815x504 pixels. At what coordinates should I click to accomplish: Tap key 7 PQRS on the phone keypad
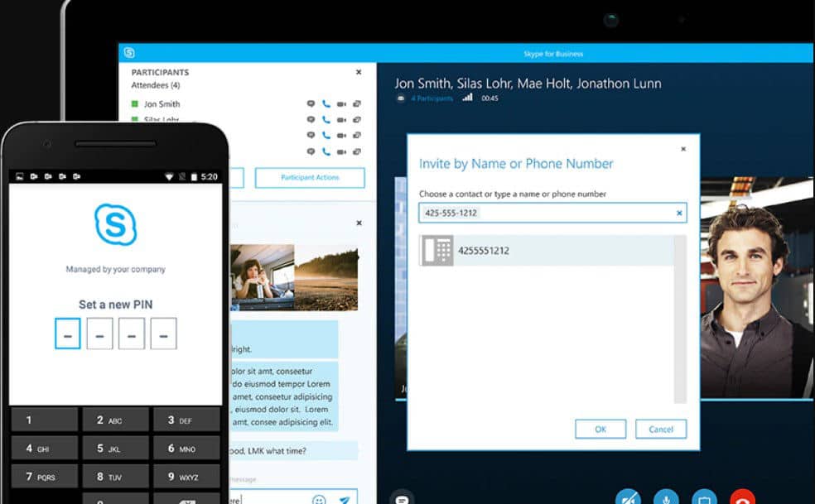pos(45,477)
